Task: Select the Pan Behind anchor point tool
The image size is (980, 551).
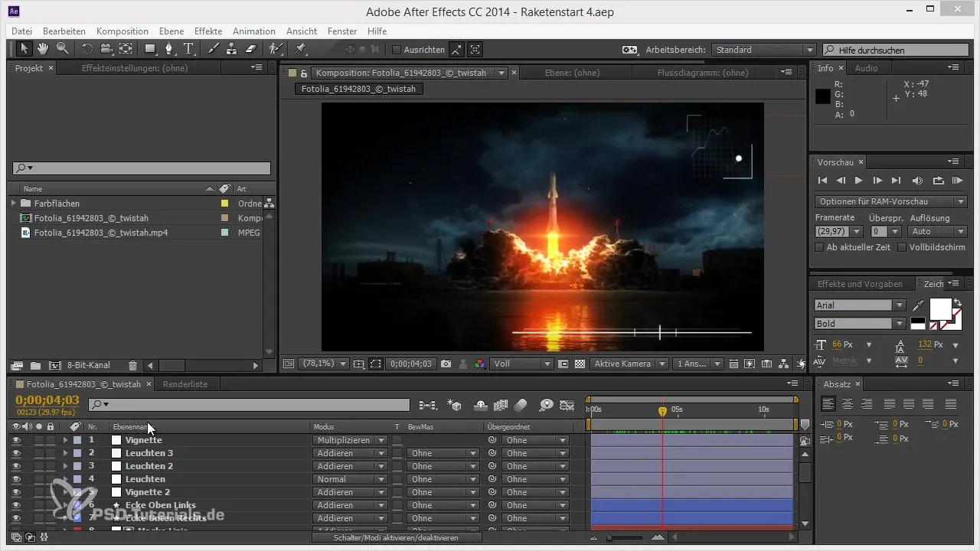Action: (126, 49)
